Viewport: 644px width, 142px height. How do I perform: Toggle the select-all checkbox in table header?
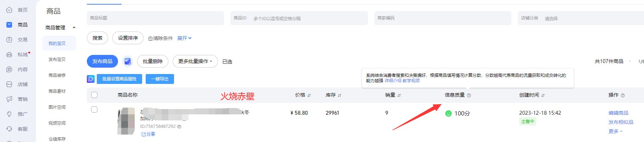pos(94,95)
